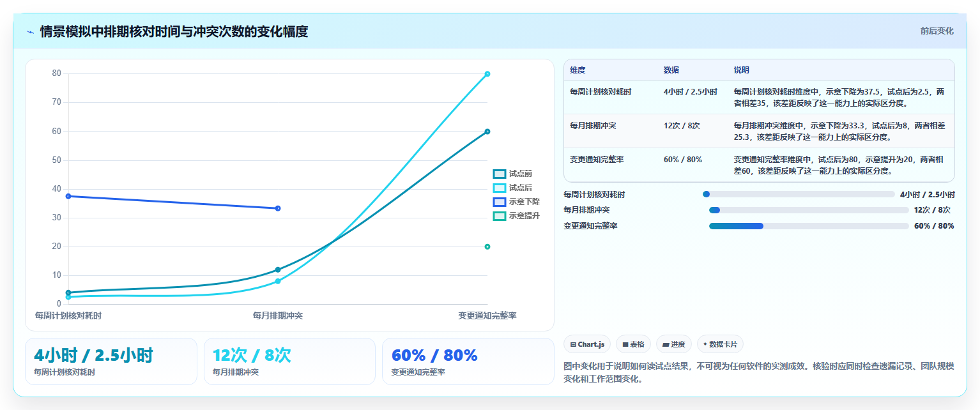Image resolution: width=980 pixels, height=410 pixels.
Task: Click table cell 12次 / 8次
Action: pyautogui.click(x=682, y=126)
